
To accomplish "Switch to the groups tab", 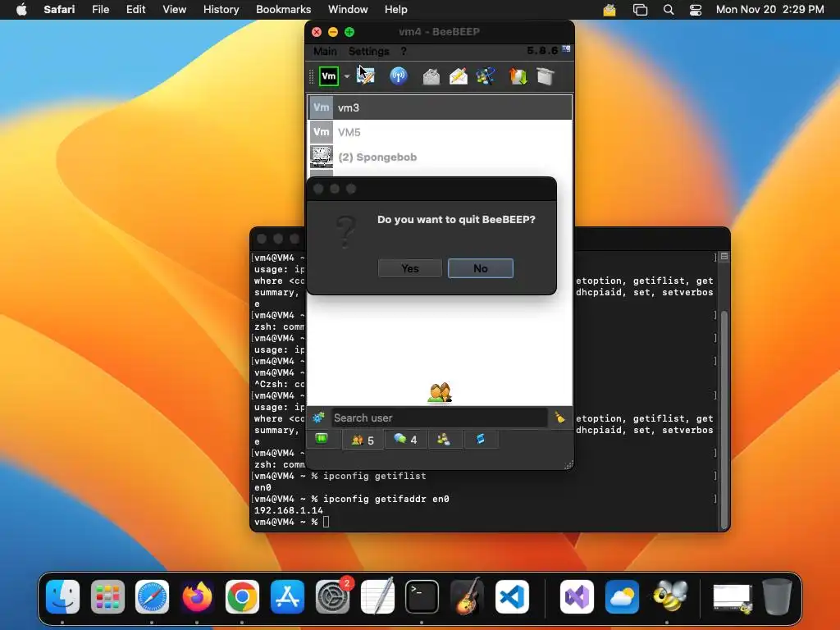I will pos(444,440).
